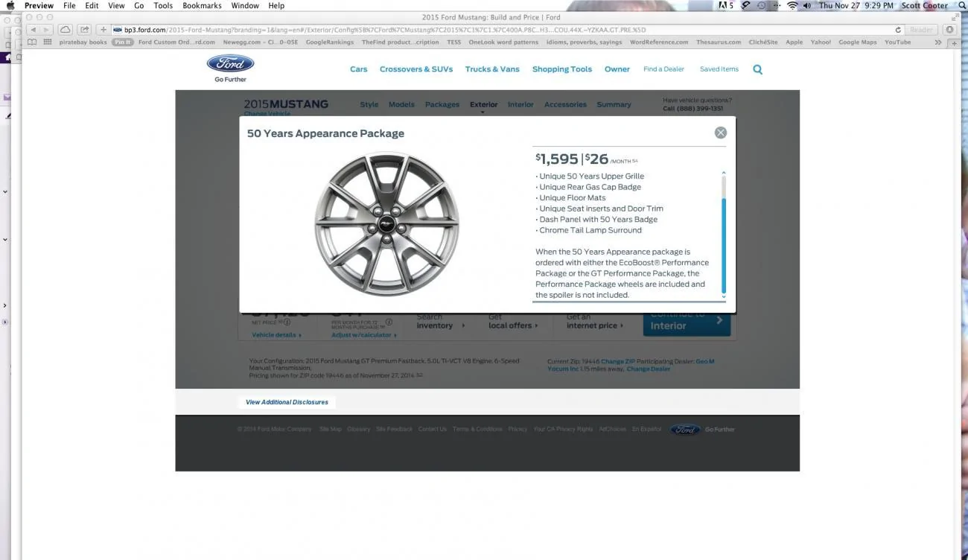968x560 pixels.
Task: Click the fullscreen arrows in Safari title bar
Action: pos(955,17)
